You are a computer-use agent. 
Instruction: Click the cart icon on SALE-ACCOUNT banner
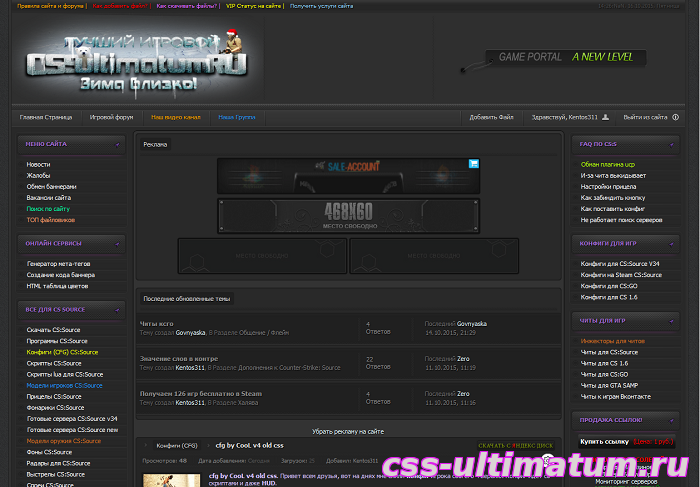tap(474, 164)
